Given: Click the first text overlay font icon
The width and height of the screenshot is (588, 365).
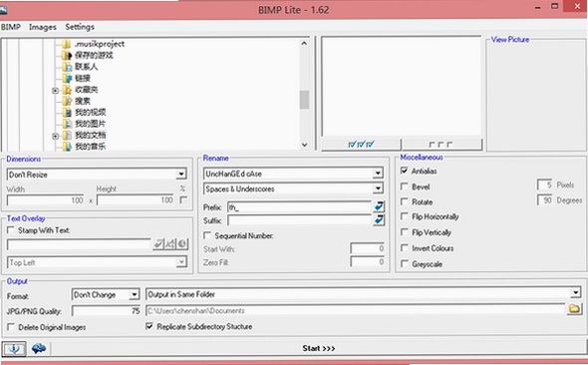Looking at the screenshot, I should pyautogui.click(x=158, y=244).
